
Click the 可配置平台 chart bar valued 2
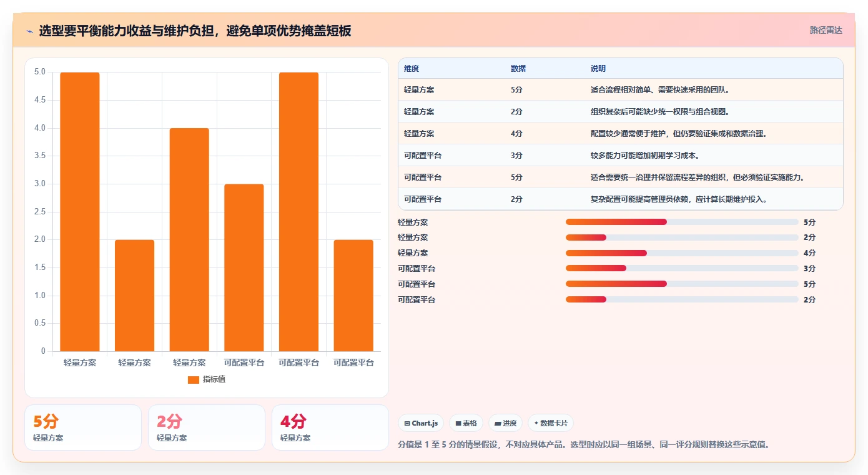coord(353,296)
